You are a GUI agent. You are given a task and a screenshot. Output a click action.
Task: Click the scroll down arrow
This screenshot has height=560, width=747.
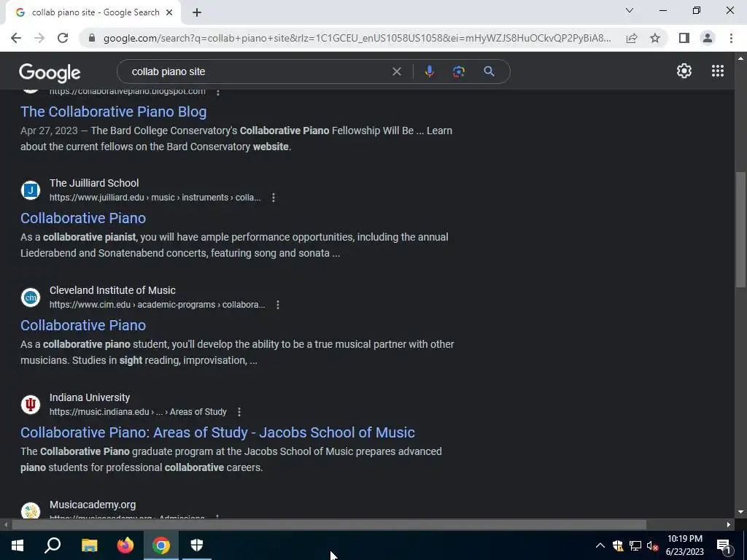point(740,513)
